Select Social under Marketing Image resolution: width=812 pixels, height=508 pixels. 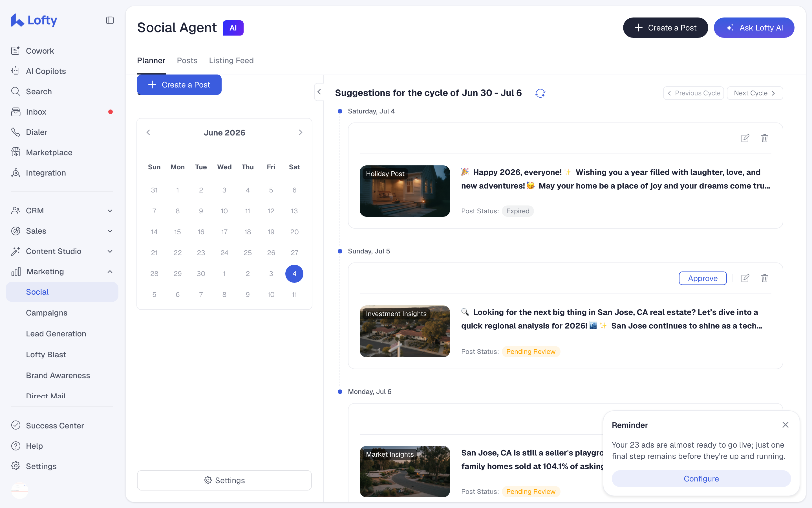[62, 292]
